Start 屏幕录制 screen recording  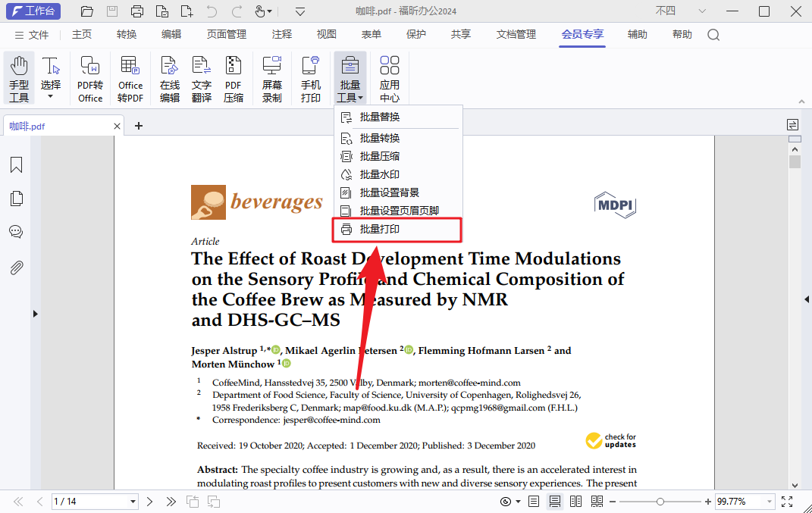point(271,79)
